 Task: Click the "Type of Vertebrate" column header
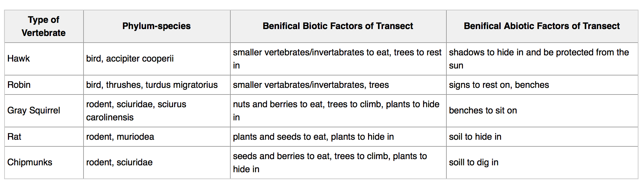(44, 26)
